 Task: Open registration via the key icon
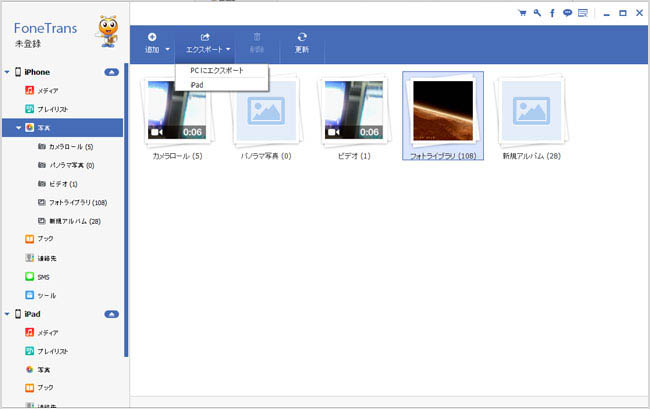pos(537,13)
